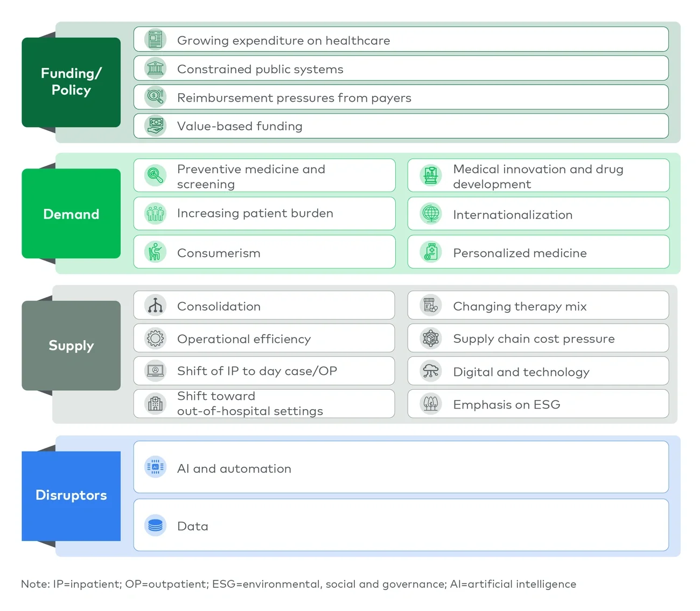Click the text Constrained public systems
Screen dimensions: 700x611
pyautogui.click(x=260, y=69)
